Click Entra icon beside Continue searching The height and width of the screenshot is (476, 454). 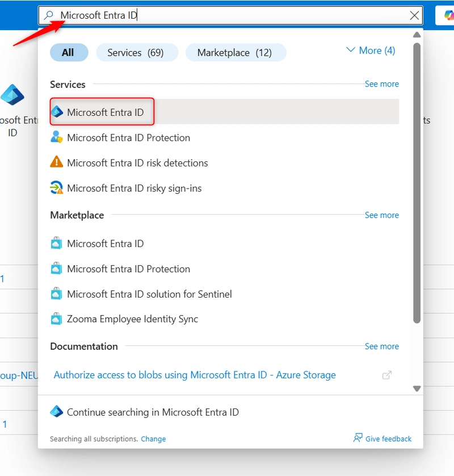(x=56, y=411)
